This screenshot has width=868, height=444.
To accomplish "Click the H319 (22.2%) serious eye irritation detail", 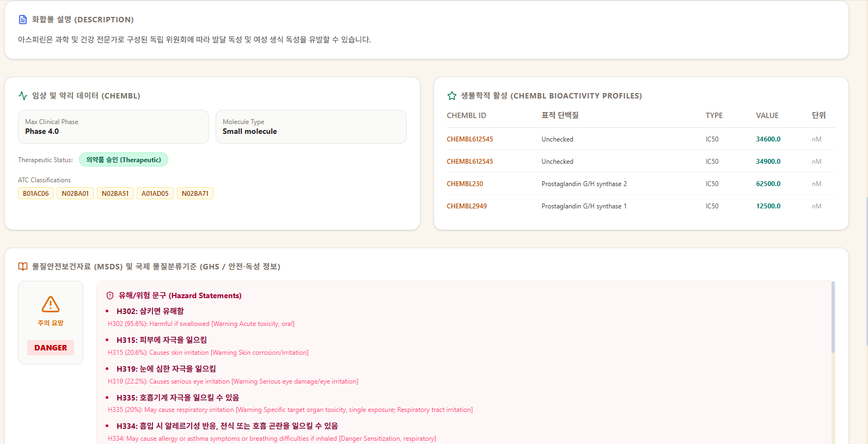I will (233, 381).
